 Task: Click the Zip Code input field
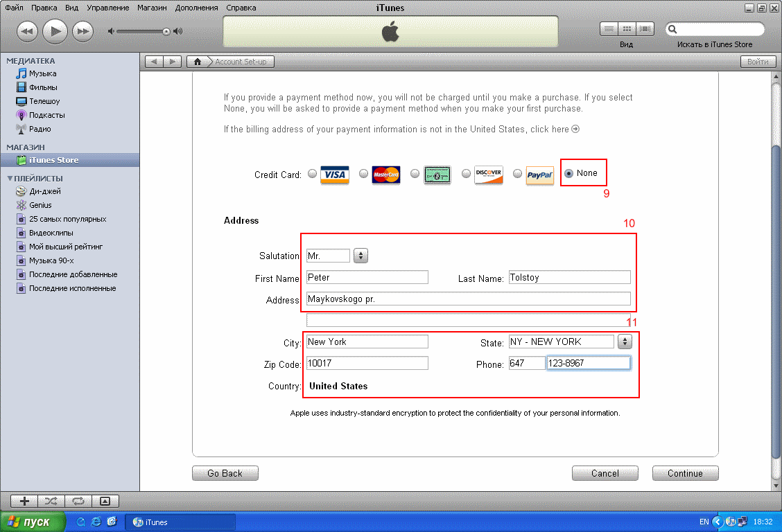pos(367,363)
